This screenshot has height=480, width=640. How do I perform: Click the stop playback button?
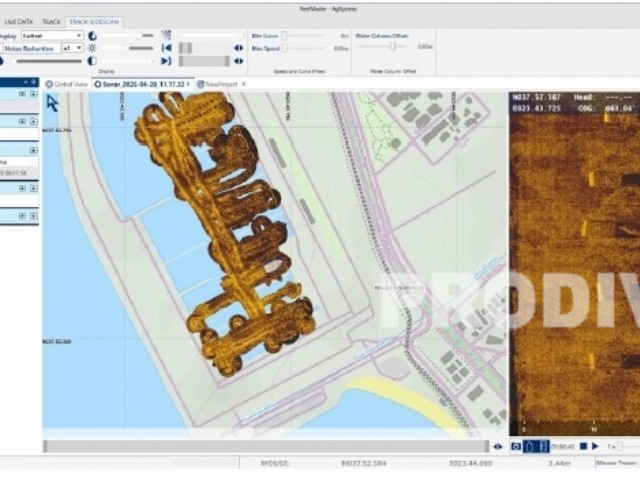583,446
